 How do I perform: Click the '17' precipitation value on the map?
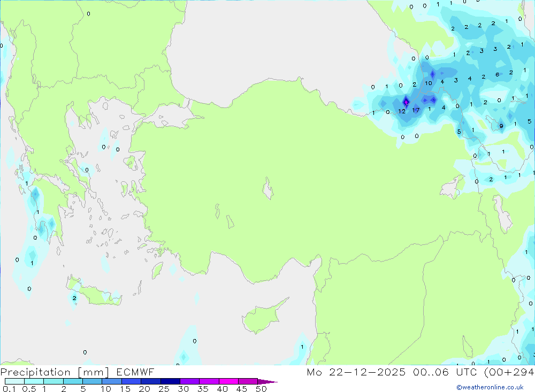(x=416, y=110)
